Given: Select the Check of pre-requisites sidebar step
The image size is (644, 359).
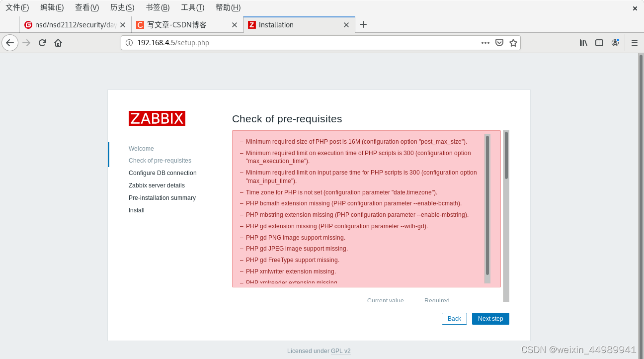Looking at the screenshot, I should (x=160, y=161).
